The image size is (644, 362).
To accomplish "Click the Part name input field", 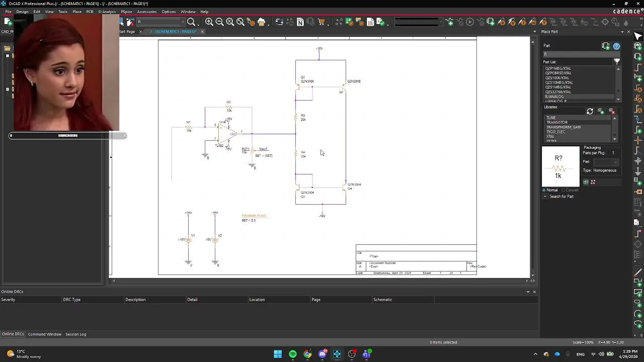I will [x=582, y=54].
